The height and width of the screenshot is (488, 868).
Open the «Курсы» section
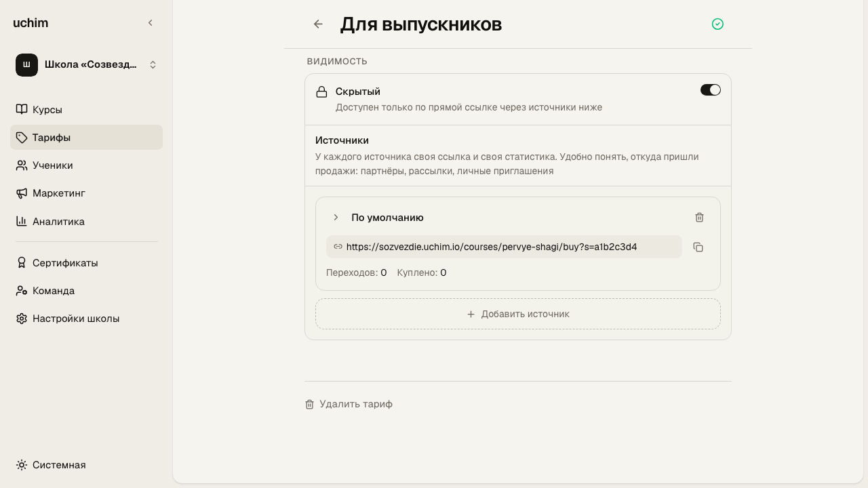coord(86,110)
